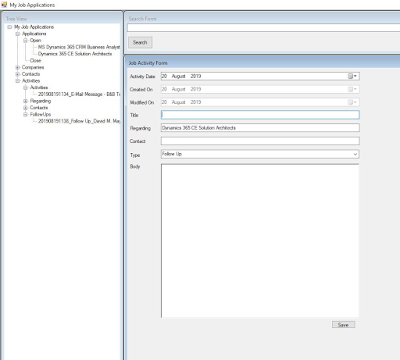Click the Search button
Image resolution: width=400 pixels, height=360 pixels.
[140, 43]
